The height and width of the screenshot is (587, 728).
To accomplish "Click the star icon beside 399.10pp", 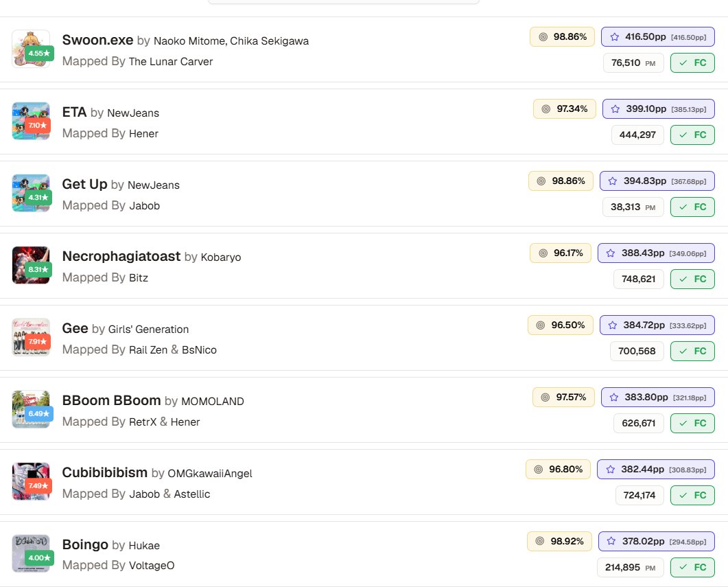I will [x=615, y=108].
